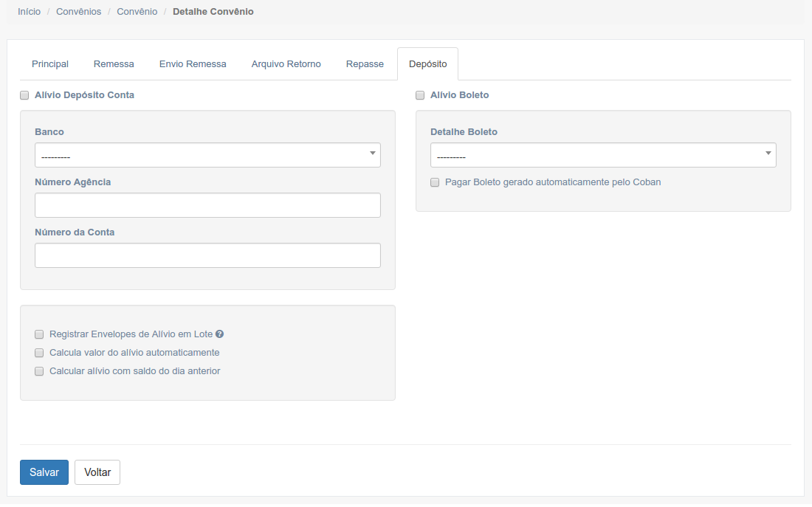
Task: Expand the Detalhe Boleto dropdown
Action: [603, 155]
